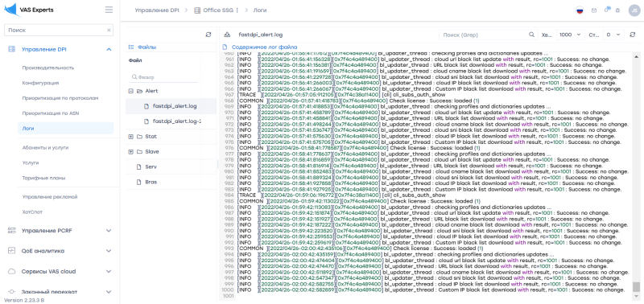The image size is (644, 304).
Task: Select the Bras log file
Action: tap(151, 182)
